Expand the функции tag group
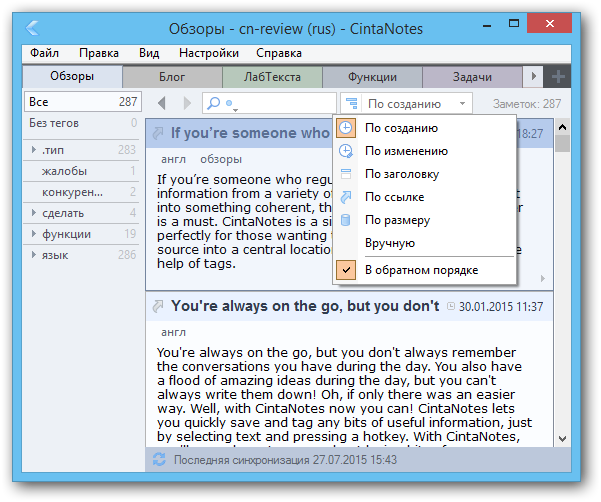Screen dimensions: 601x502 (x=34, y=234)
